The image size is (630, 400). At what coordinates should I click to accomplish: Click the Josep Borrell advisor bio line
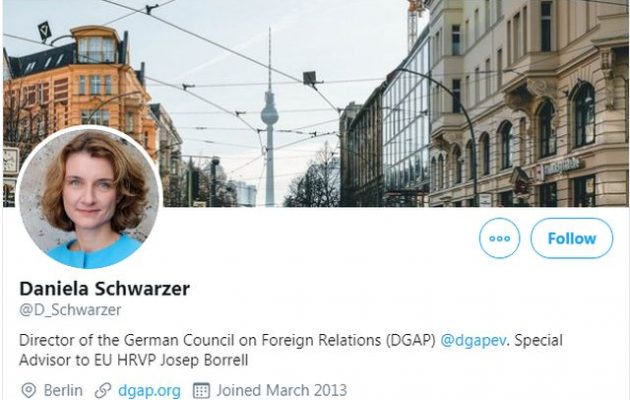[133, 359]
